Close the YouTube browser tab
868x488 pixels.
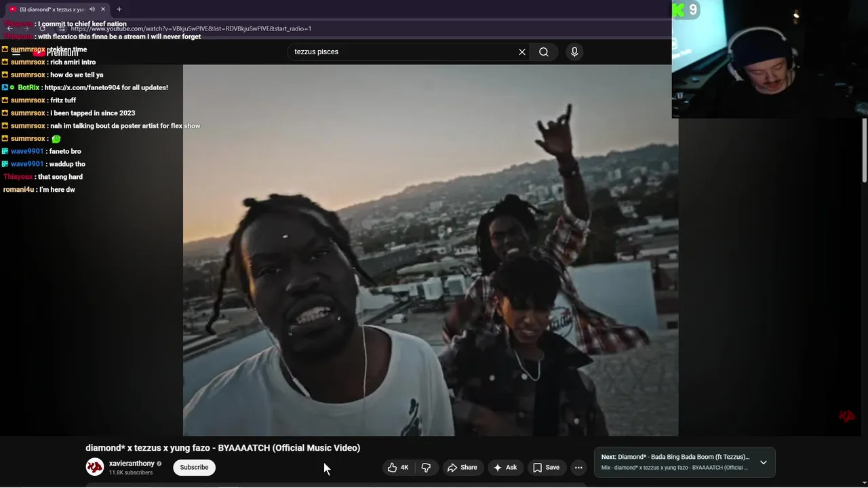tap(103, 9)
